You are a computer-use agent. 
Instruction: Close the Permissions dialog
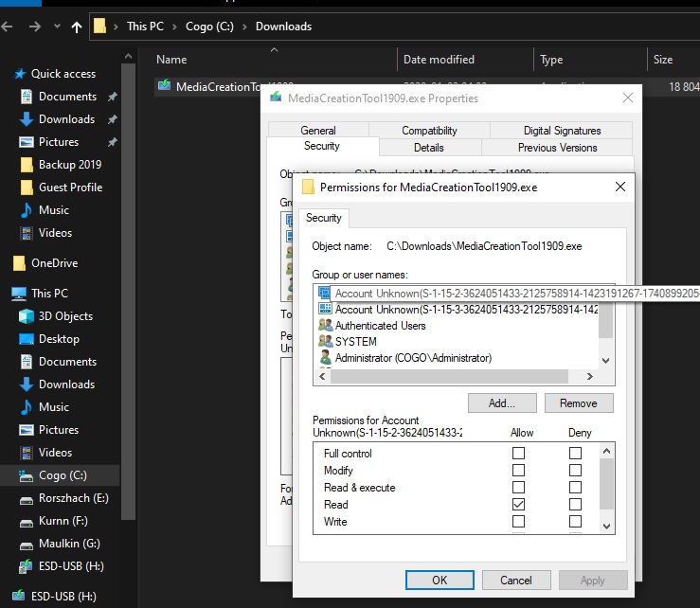pos(620,187)
